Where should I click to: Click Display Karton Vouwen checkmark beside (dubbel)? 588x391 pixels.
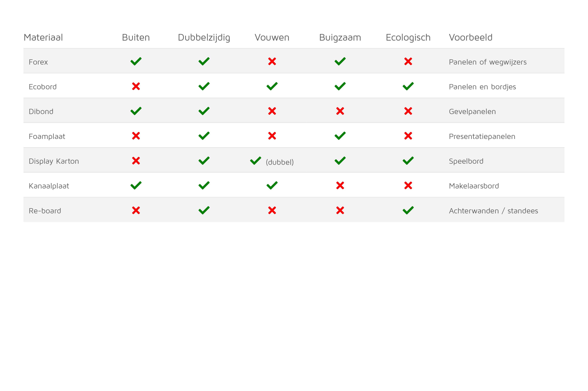pyautogui.click(x=256, y=161)
